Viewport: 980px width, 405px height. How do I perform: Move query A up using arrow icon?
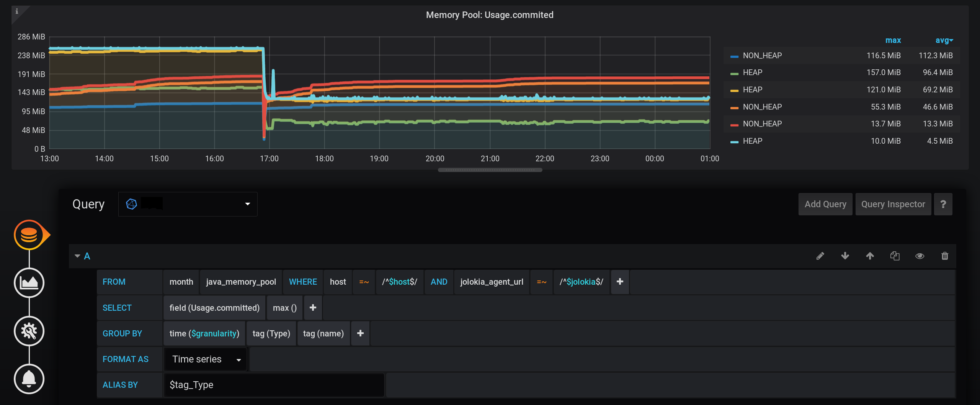tap(870, 256)
